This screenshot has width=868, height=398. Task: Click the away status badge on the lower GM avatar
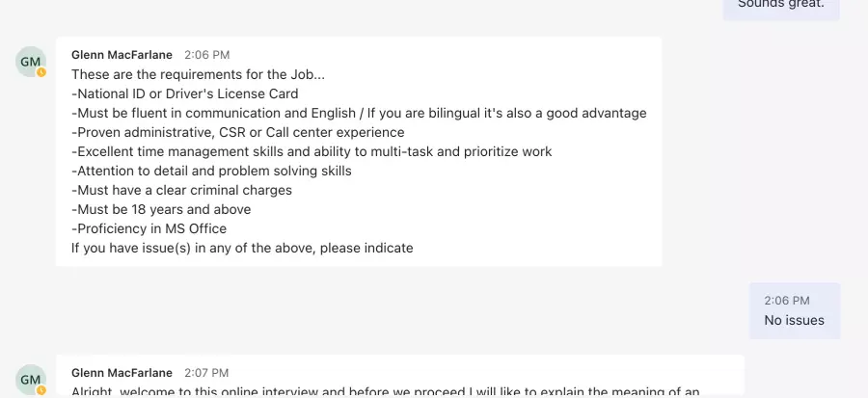41,391
